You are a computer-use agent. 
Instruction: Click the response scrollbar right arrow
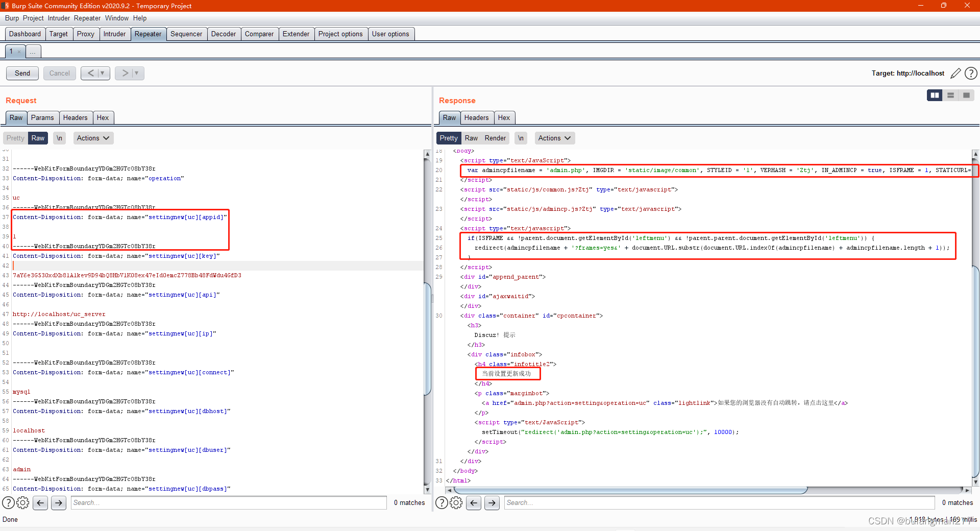967,490
